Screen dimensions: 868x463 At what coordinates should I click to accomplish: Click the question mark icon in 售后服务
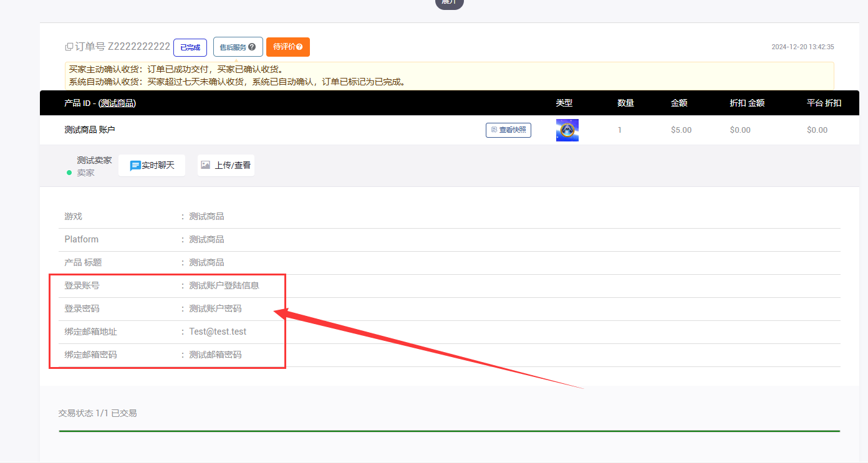[252, 47]
